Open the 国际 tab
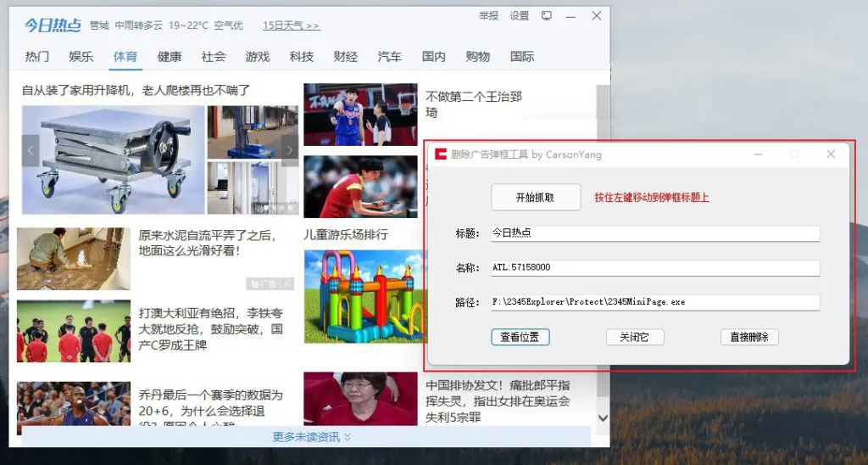The height and width of the screenshot is (465, 868). (x=522, y=57)
